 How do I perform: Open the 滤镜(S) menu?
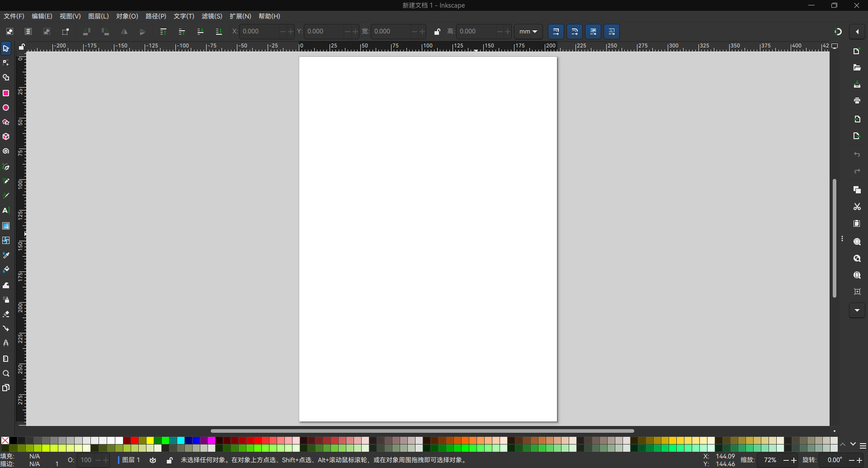[x=212, y=16]
